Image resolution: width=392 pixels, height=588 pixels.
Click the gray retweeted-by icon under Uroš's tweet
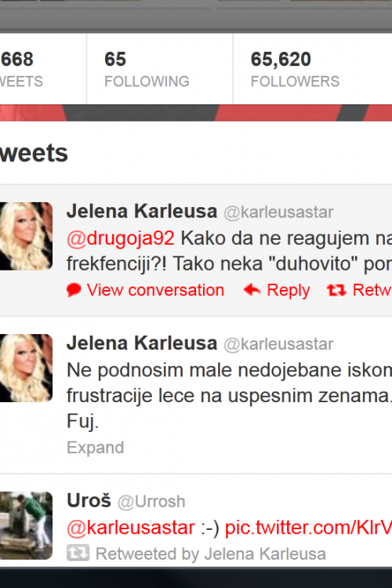pyautogui.click(x=78, y=554)
